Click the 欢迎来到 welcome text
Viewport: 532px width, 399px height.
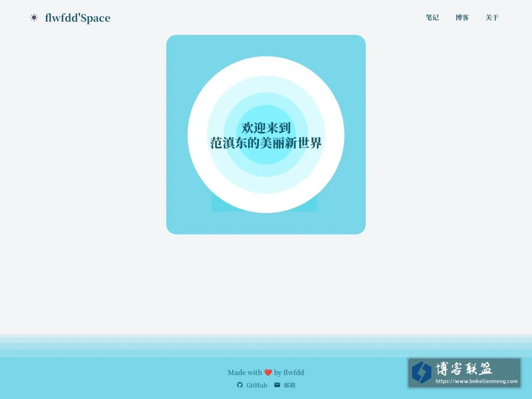[266, 128]
